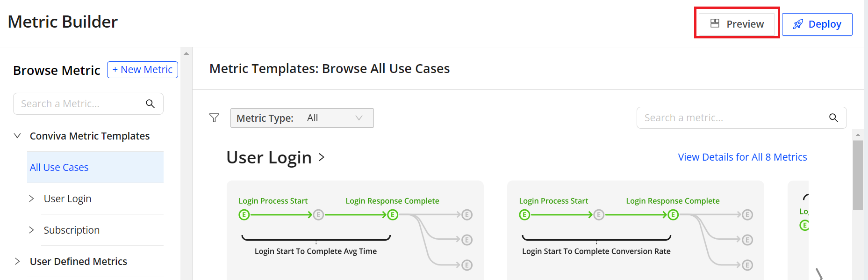Click magnifier icon in sidebar metric search
The width and height of the screenshot is (868, 280).
tap(150, 104)
